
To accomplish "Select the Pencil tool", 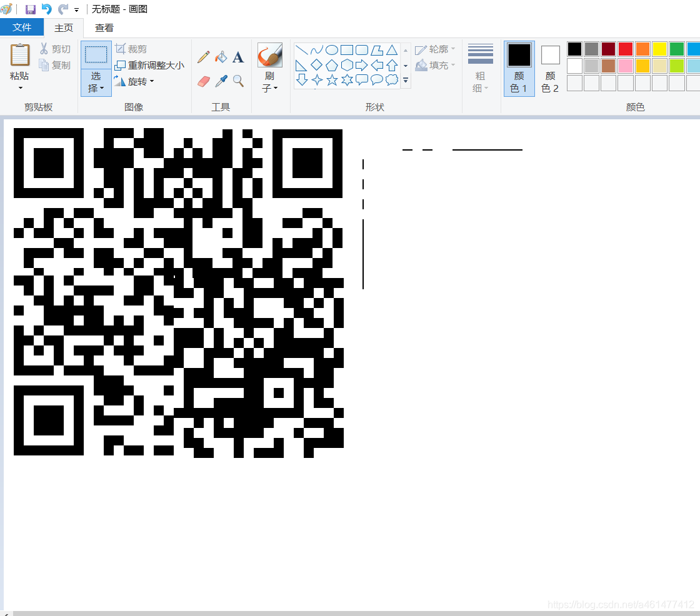I will pyautogui.click(x=204, y=57).
